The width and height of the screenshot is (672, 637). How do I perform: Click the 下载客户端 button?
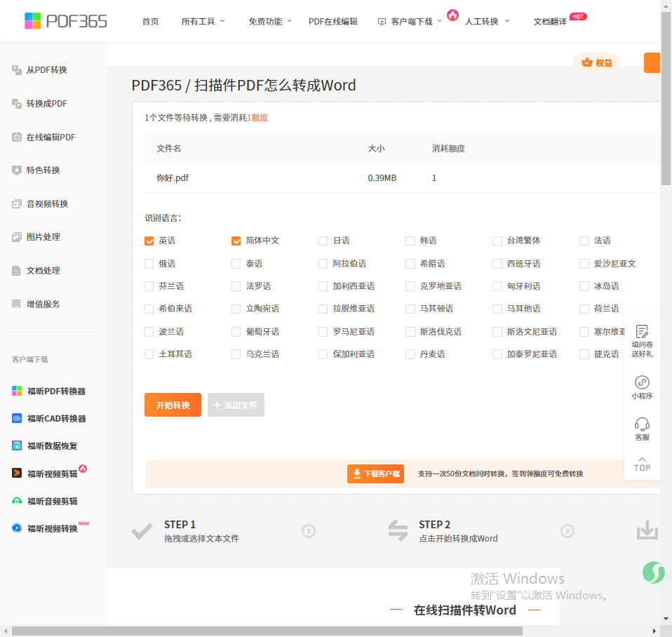[375, 474]
